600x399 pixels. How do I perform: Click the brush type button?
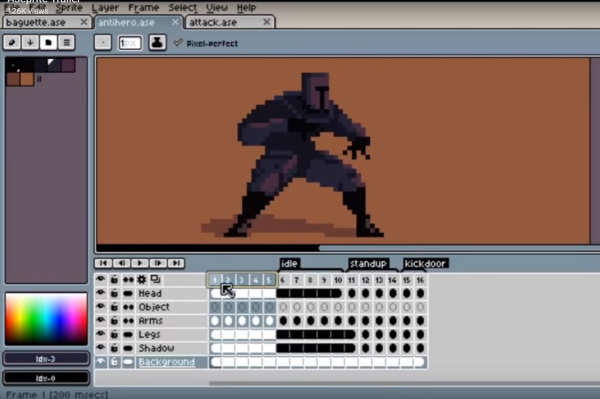[x=103, y=42]
